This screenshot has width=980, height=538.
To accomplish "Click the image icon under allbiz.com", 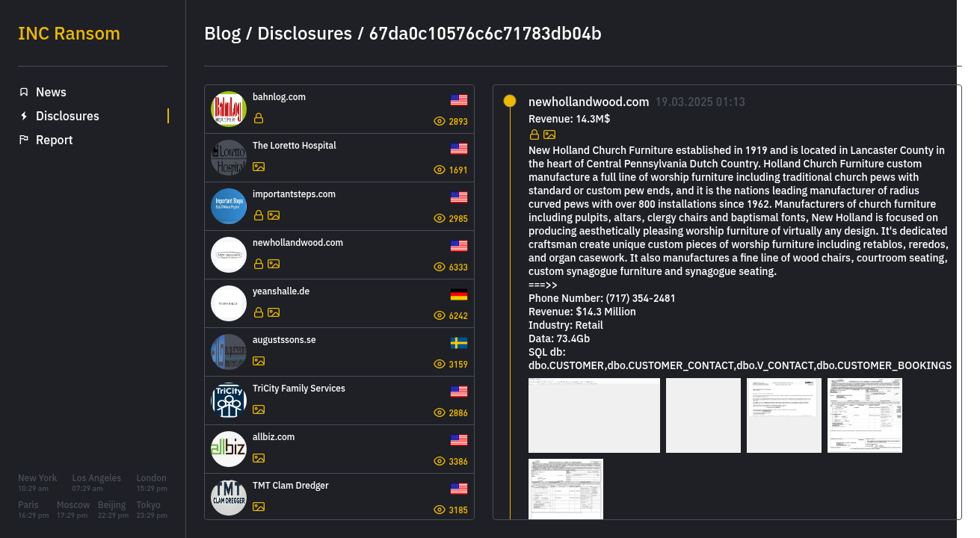I will click(259, 458).
